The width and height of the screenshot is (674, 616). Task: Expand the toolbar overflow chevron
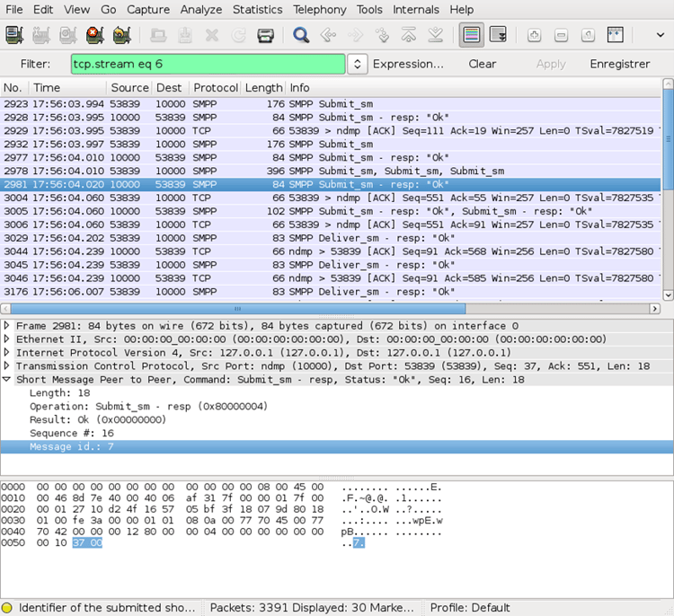pyautogui.click(x=661, y=36)
